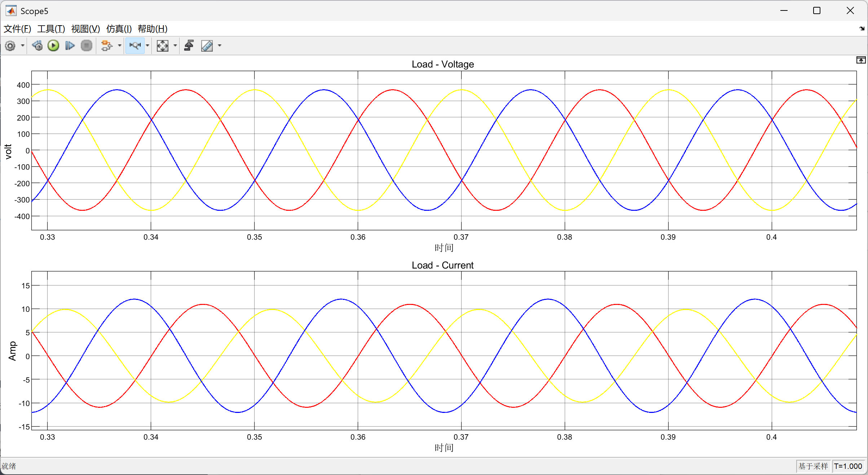This screenshot has height=475, width=868.
Task: Click the "0.35" time tick under the voltage plot
Action: (x=255, y=237)
